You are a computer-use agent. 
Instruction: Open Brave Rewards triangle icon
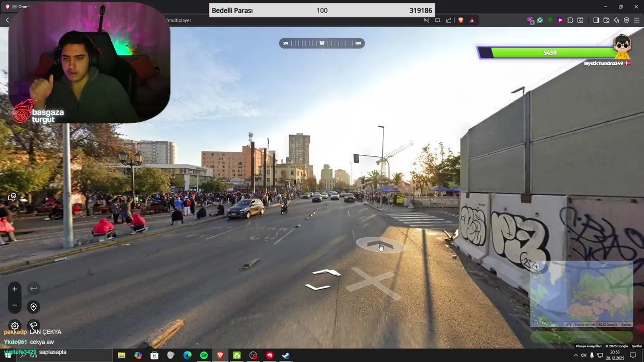click(472, 20)
